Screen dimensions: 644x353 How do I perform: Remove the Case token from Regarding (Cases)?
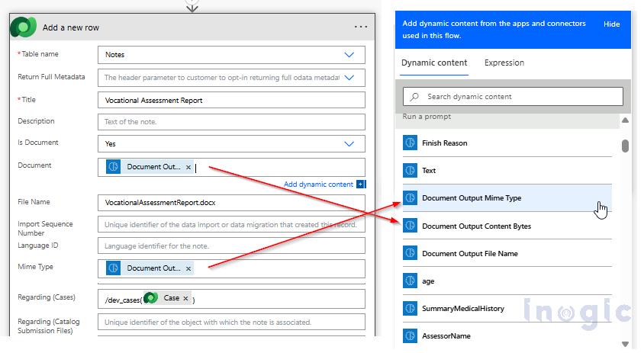point(185,298)
